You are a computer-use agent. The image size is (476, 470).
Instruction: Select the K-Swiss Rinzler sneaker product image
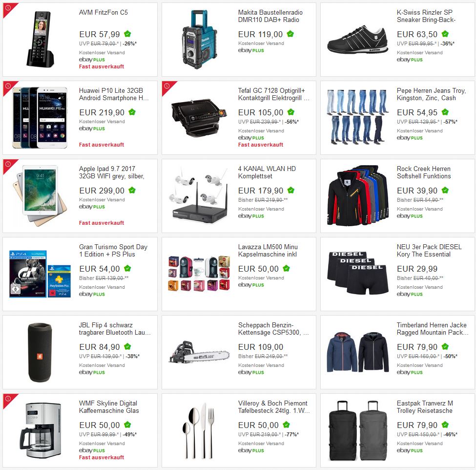(357, 40)
